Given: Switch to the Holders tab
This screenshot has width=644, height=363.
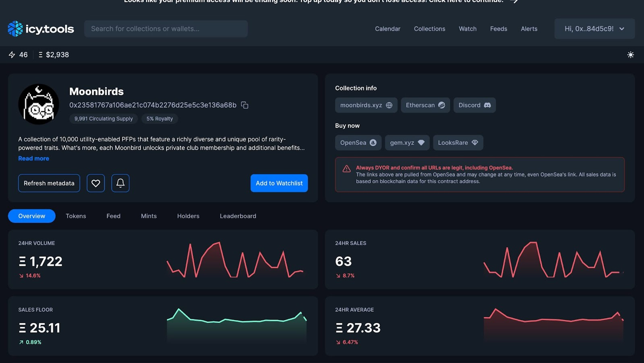Looking at the screenshot, I should tap(188, 216).
